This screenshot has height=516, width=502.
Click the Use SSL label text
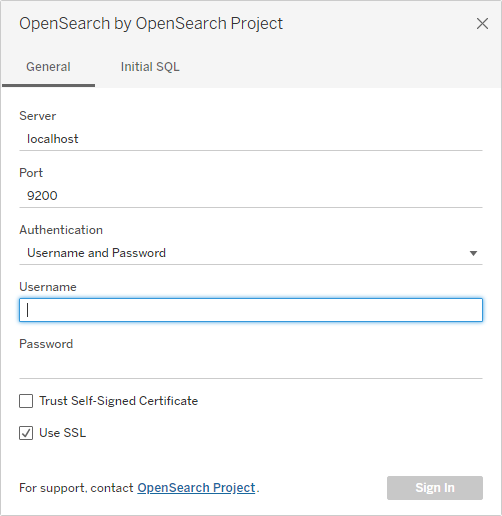coord(63,433)
